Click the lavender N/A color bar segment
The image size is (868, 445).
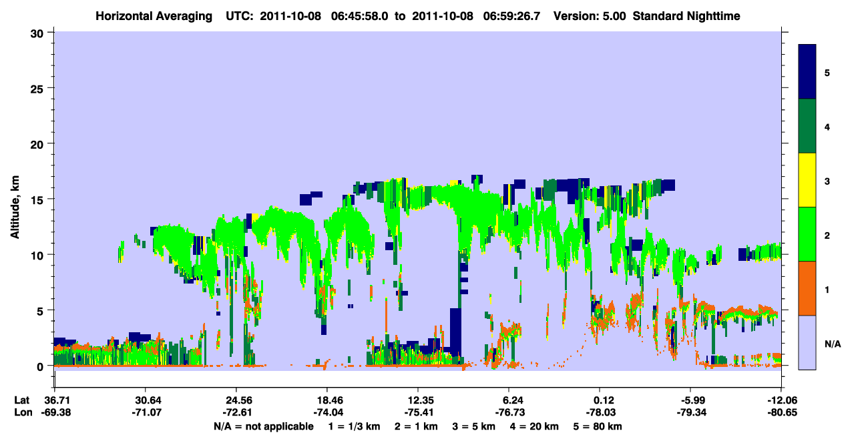point(808,342)
